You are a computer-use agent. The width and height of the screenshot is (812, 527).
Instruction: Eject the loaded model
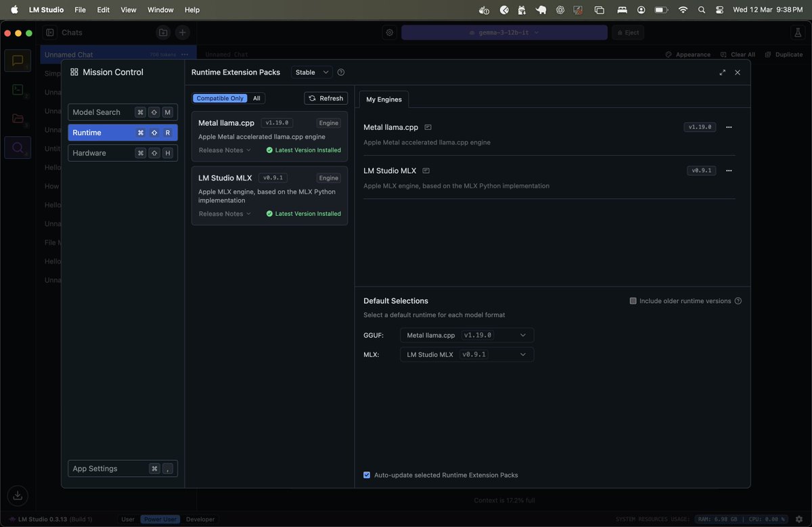coord(628,32)
